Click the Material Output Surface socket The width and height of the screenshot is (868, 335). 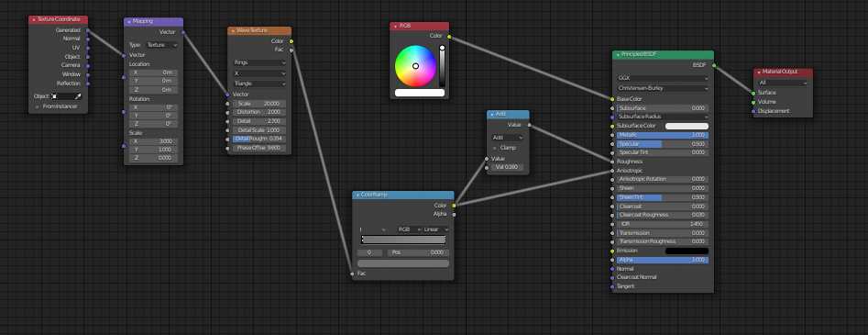tap(753, 93)
